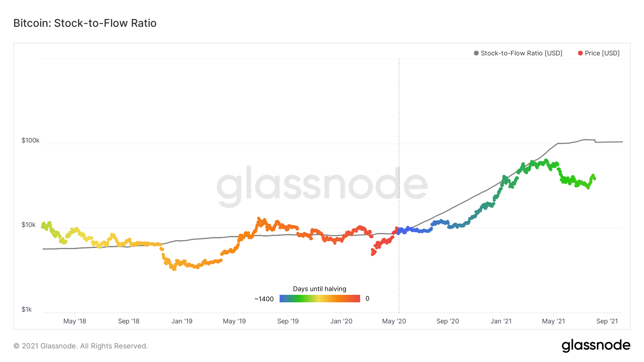Select the Jan '21 x-axis label
644x362 pixels.
click(501, 321)
